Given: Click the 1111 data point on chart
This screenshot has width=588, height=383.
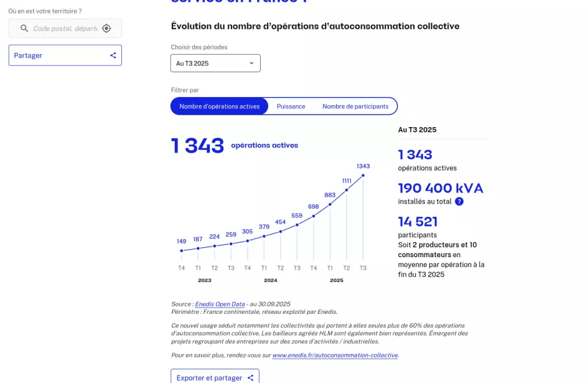Looking at the screenshot, I should [x=347, y=190].
